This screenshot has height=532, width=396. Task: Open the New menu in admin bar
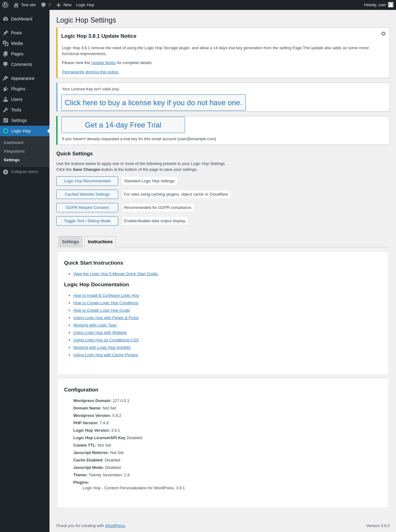(64, 5)
